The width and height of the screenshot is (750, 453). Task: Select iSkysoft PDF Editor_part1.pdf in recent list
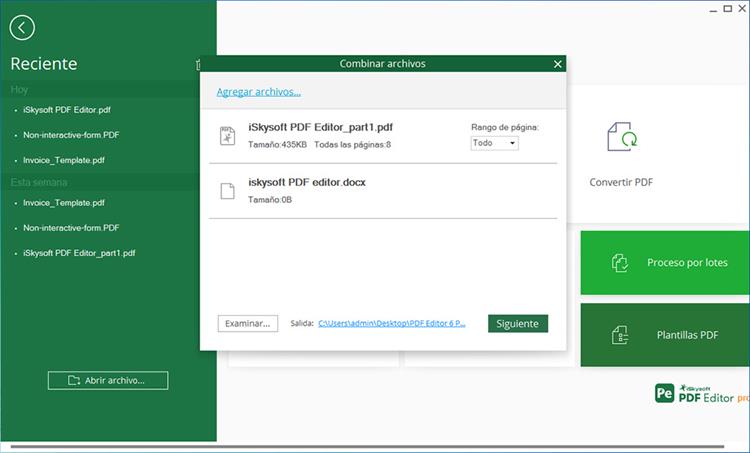click(x=79, y=253)
